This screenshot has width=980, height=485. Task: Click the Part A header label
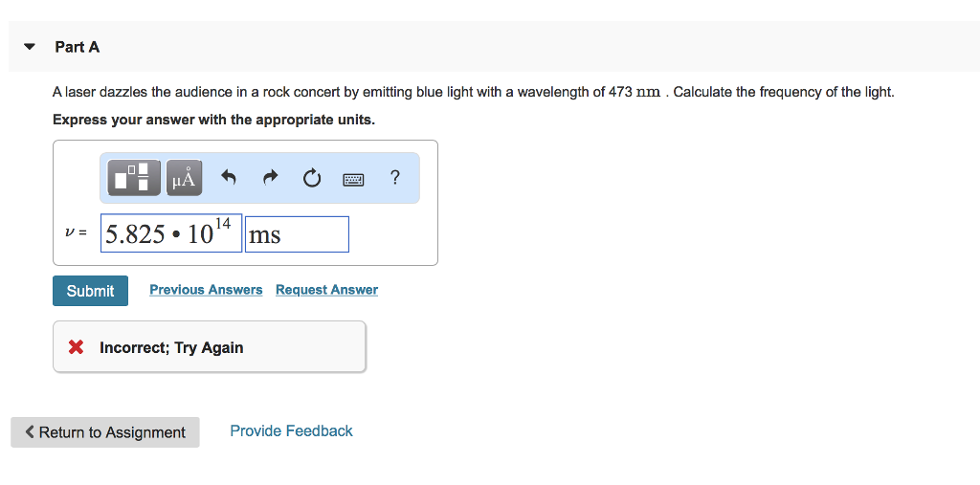(x=78, y=47)
